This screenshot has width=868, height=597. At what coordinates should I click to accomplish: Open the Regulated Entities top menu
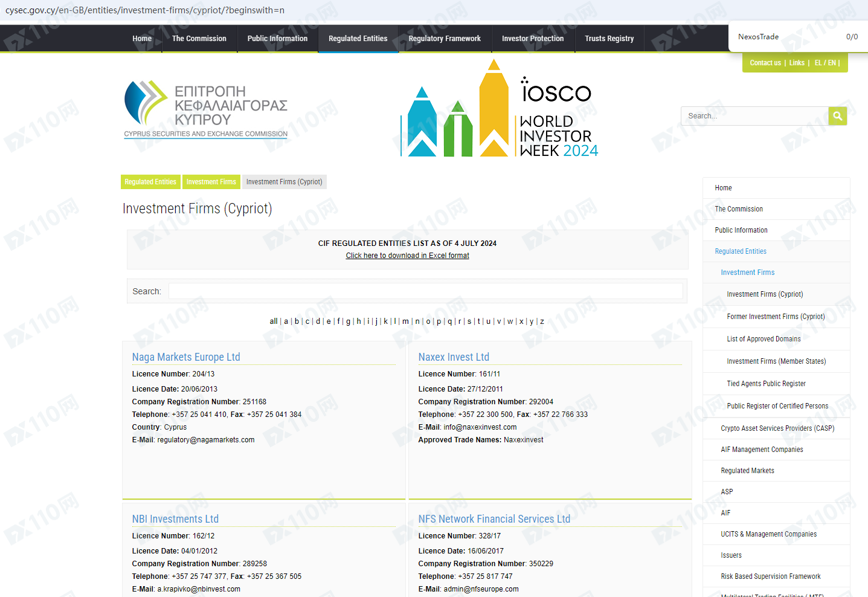358,39
